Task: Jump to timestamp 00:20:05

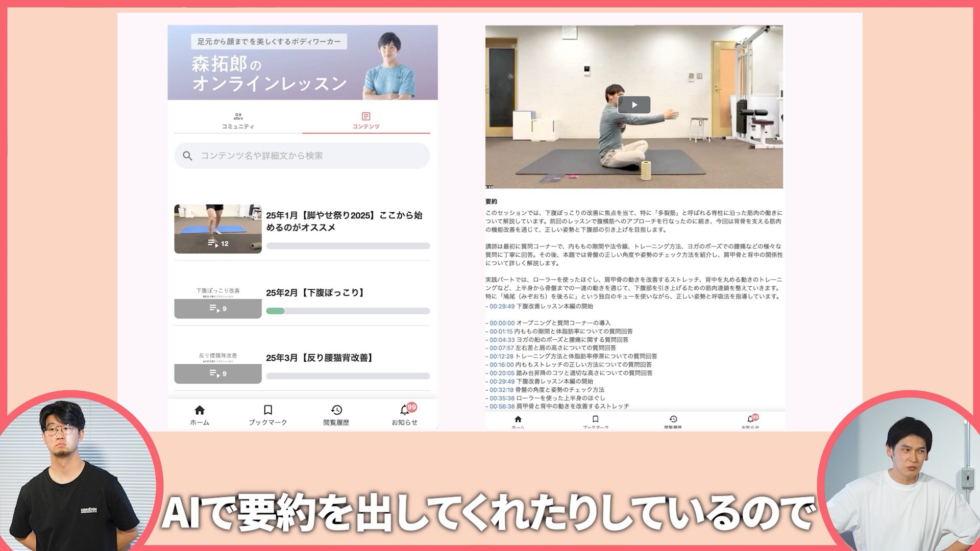Action: click(502, 373)
